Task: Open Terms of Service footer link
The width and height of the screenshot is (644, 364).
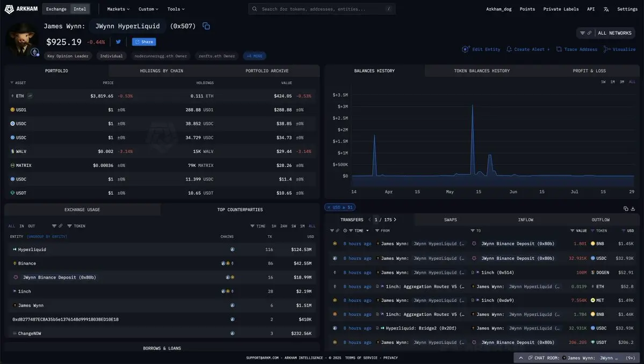Action: (x=361, y=358)
